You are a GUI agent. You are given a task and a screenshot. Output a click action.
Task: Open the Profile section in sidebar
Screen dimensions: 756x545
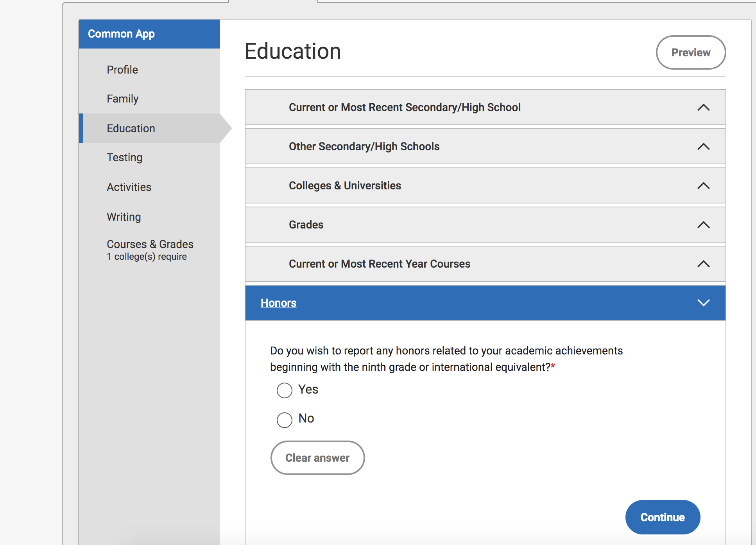pyautogui.click(x=122, y=70)
